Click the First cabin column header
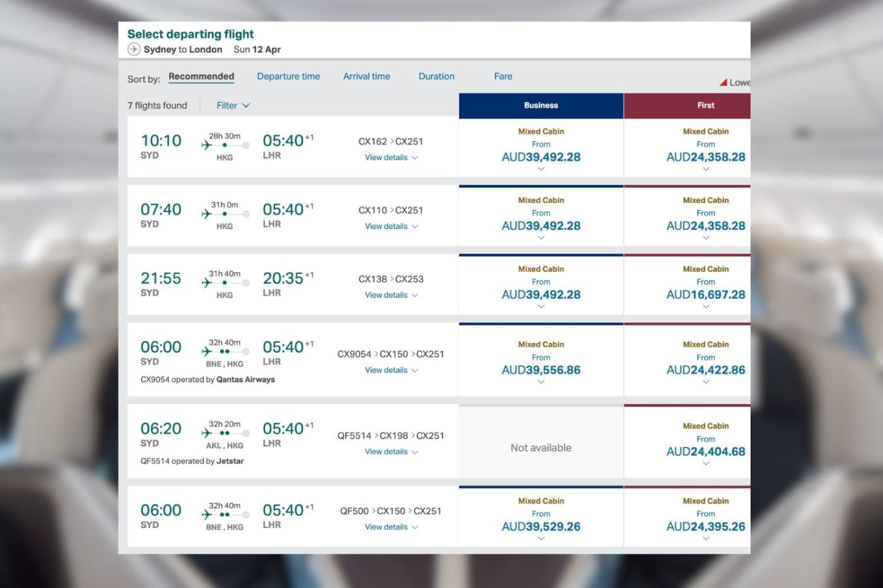Viewport: 883px width, 588px height. pos(706,105)
